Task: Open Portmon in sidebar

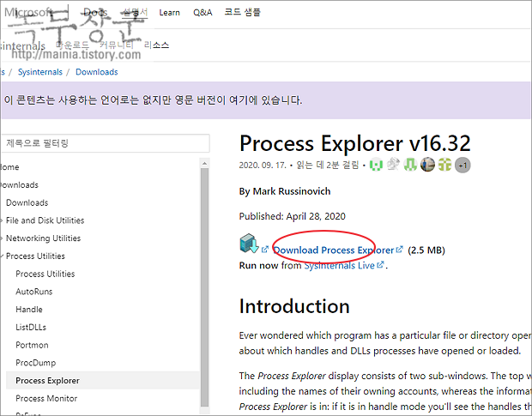Action: (x=32, y=345)
